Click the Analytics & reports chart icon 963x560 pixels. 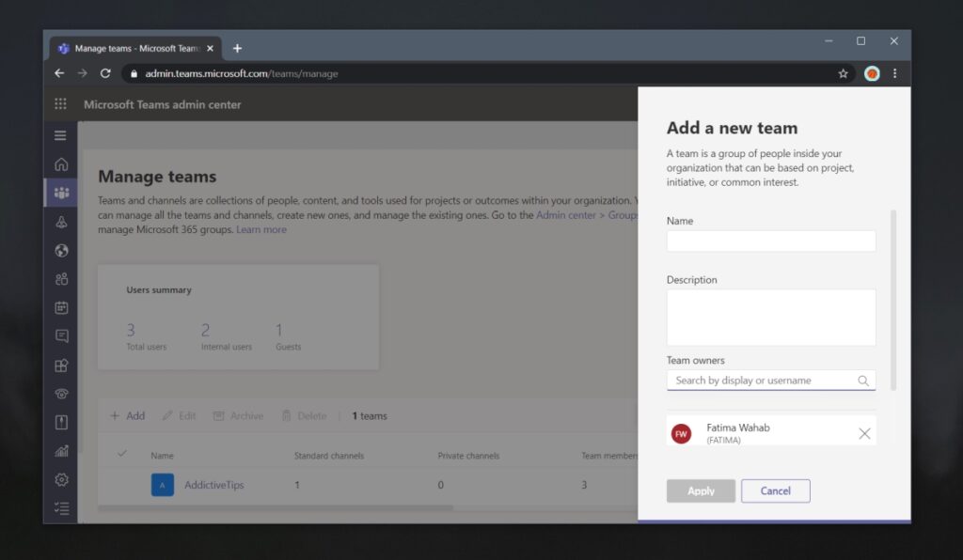tap(61, 451)
